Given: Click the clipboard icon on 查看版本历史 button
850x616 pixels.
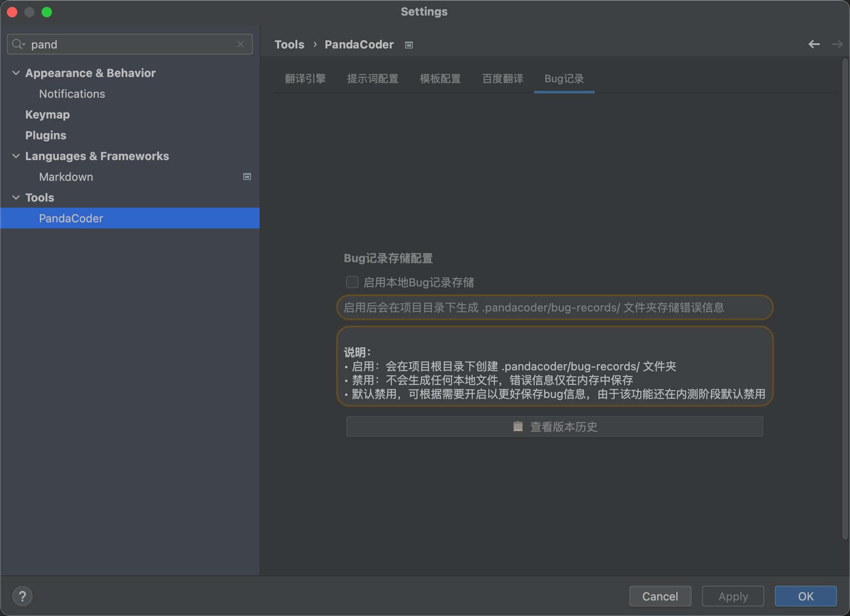Looking at the screenshot, I should 518,427.
